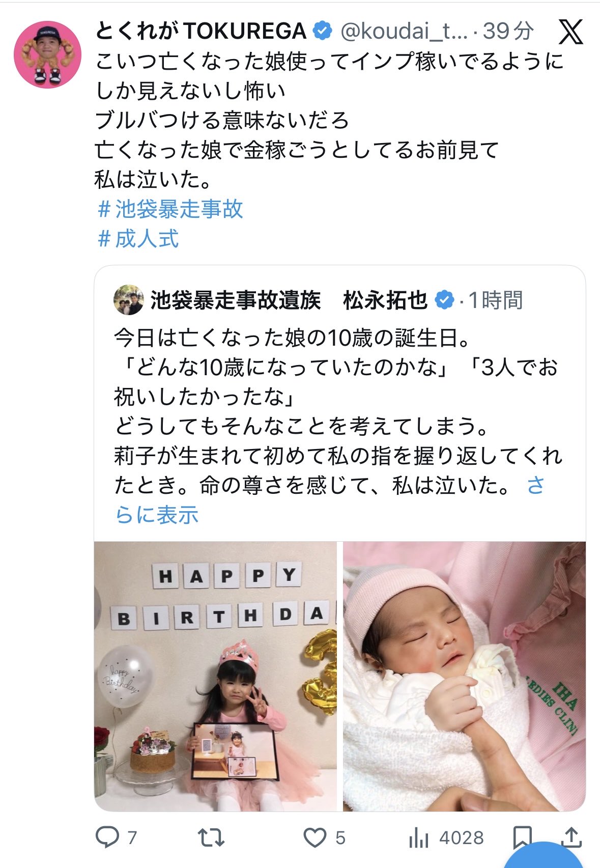Image resolution: width=600 pixels, height=868 pixels.
Task: Tap the repost arrows icon
Action: point(211,837)
